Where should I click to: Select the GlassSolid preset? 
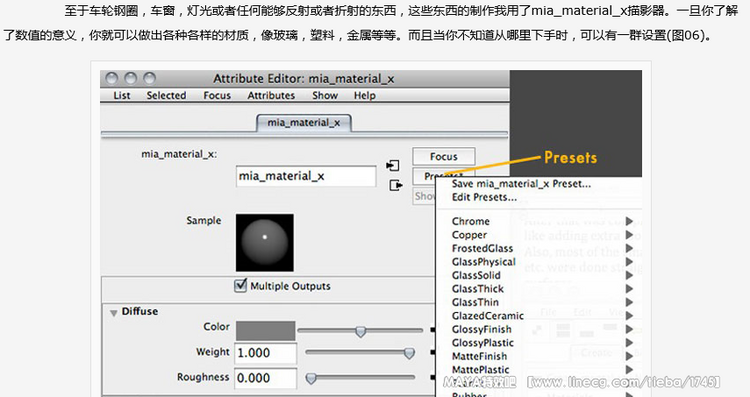[476, 275]
